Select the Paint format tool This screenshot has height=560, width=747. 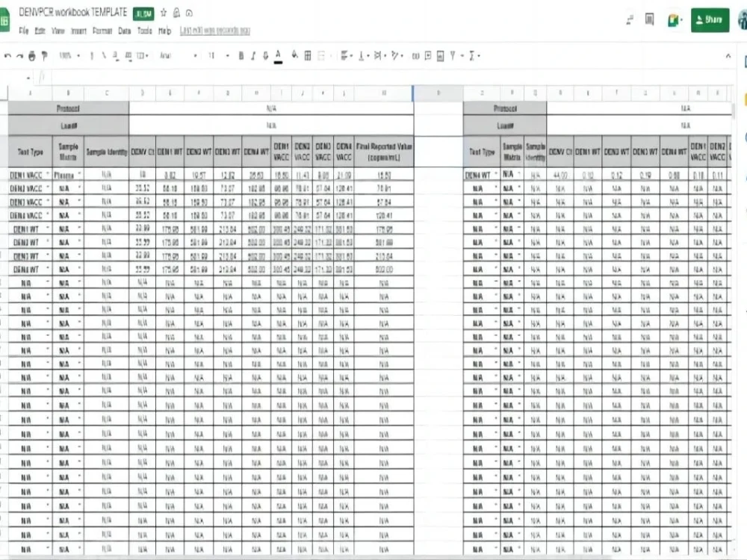(44, 56)
